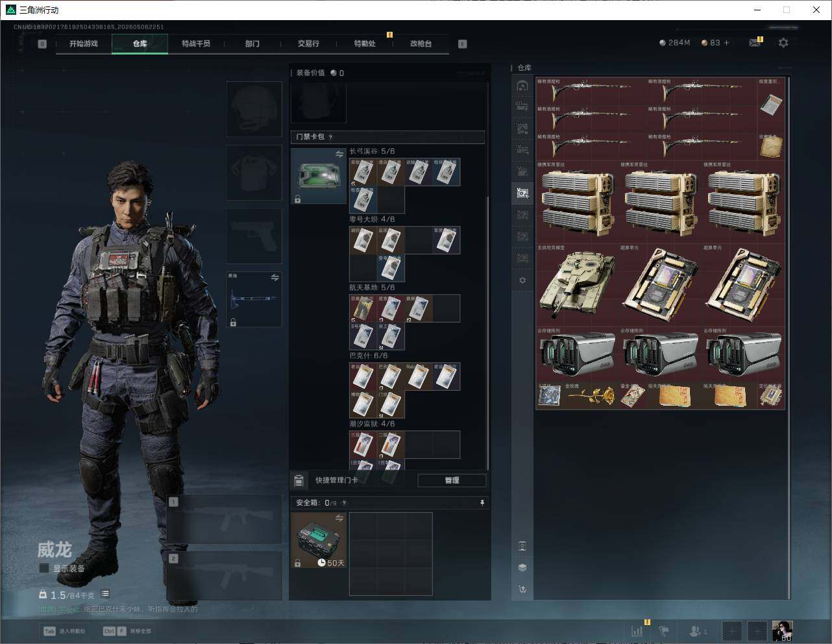Select the safe box with 50天 timer

[x=318, y=540]
